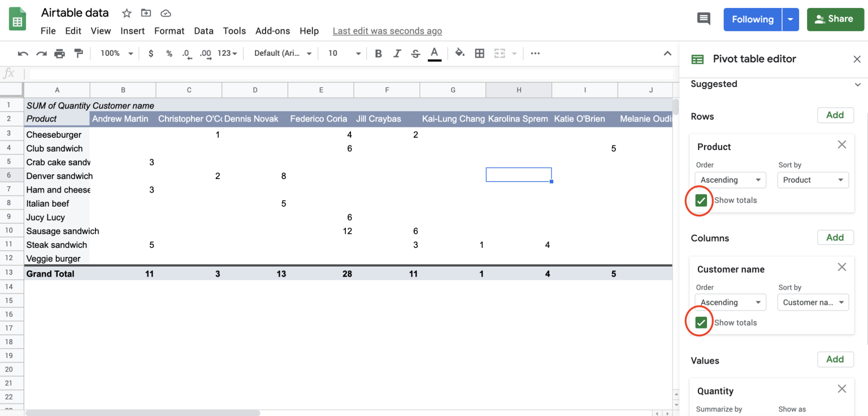Click the Undo icon
The image size is (868, 416).
tap(23, 53)
